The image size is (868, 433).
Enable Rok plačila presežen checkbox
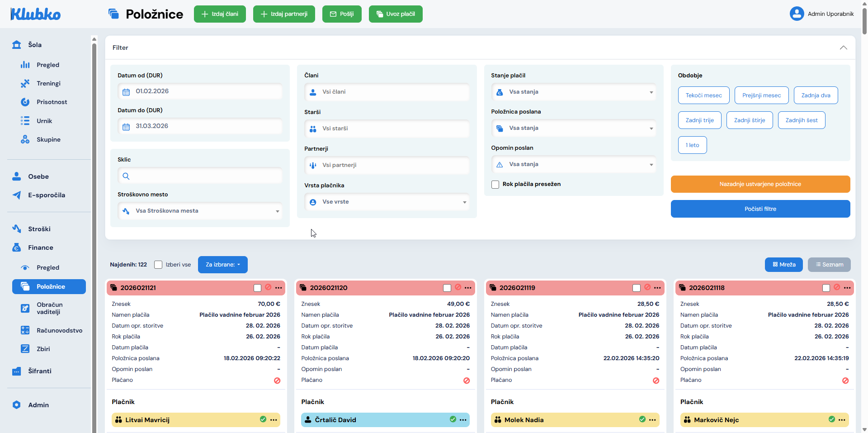495,185
